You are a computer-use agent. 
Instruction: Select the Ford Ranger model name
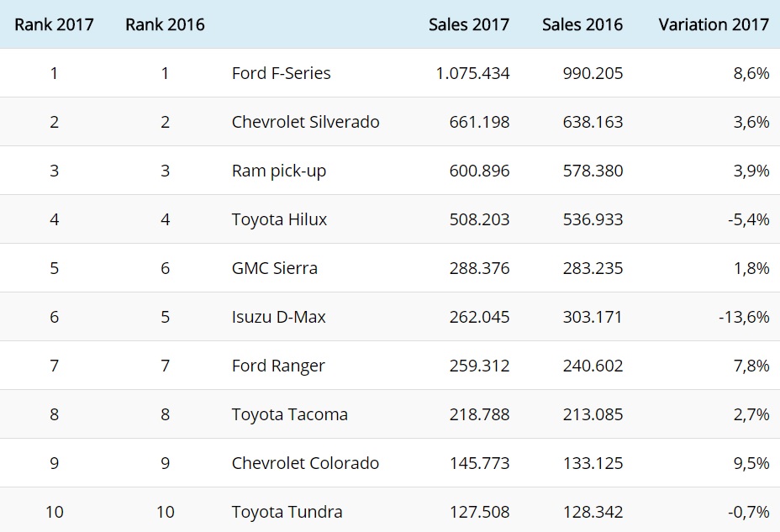(x=278, y=366)
